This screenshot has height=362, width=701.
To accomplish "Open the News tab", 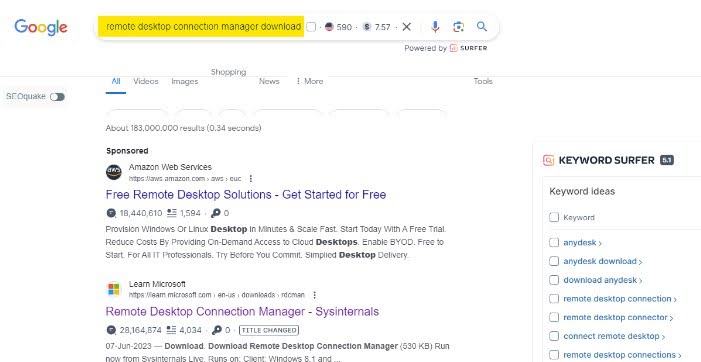I will click(269, 81).
